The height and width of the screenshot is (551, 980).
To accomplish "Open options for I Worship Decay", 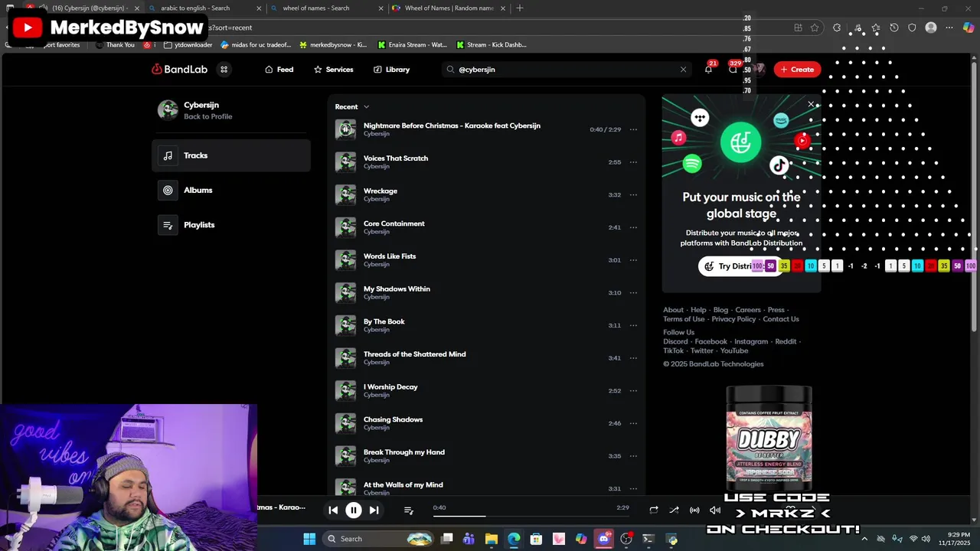I will coord(633,391).
